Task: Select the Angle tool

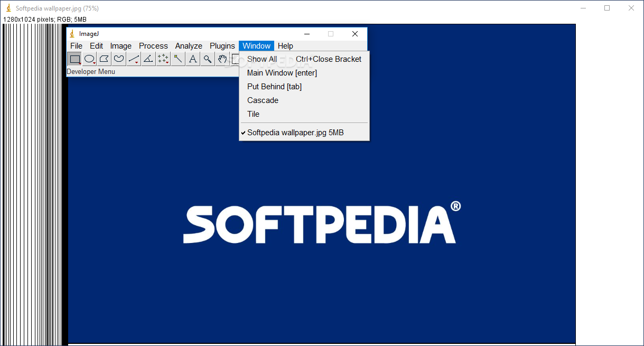Action: tap(149, 59)
